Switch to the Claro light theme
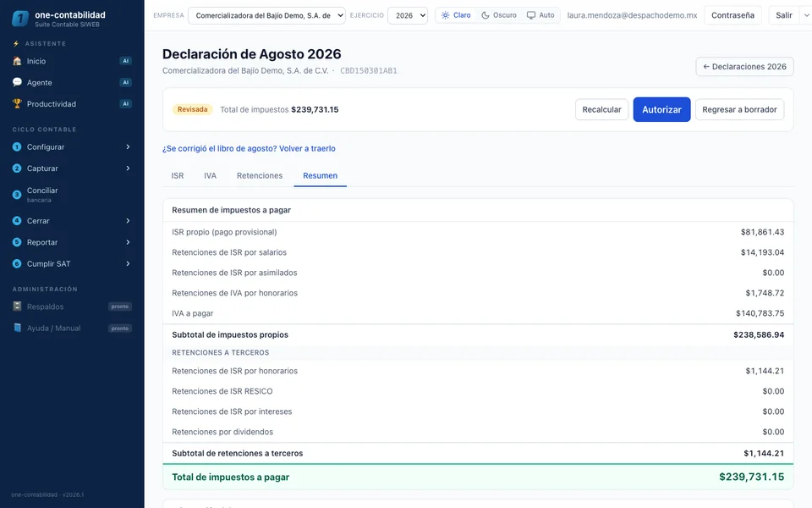The image size is (812, 508). (456, 15)
